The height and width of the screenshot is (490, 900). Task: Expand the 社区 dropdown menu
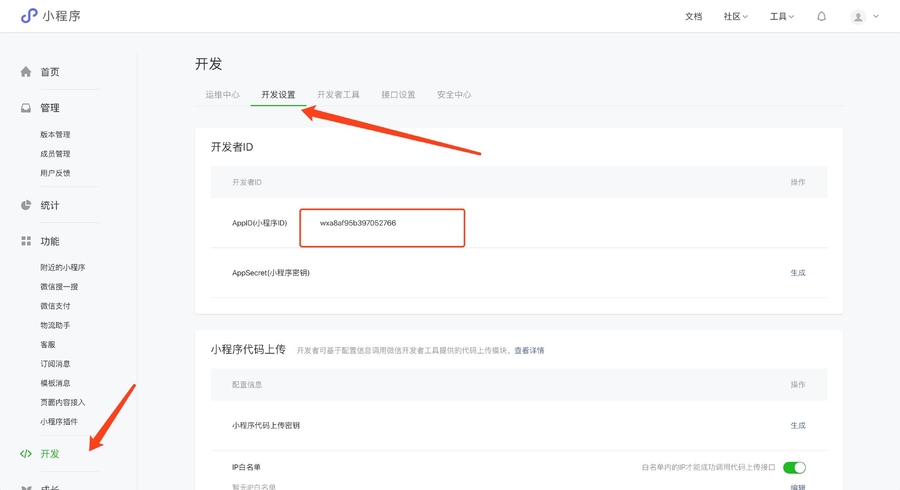click(735, 17)
